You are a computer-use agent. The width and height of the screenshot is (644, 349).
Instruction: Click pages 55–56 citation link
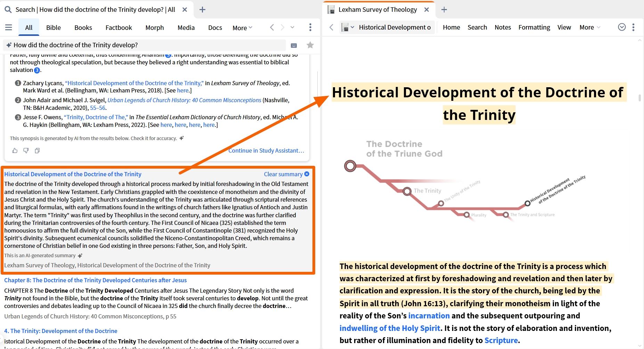98,108
